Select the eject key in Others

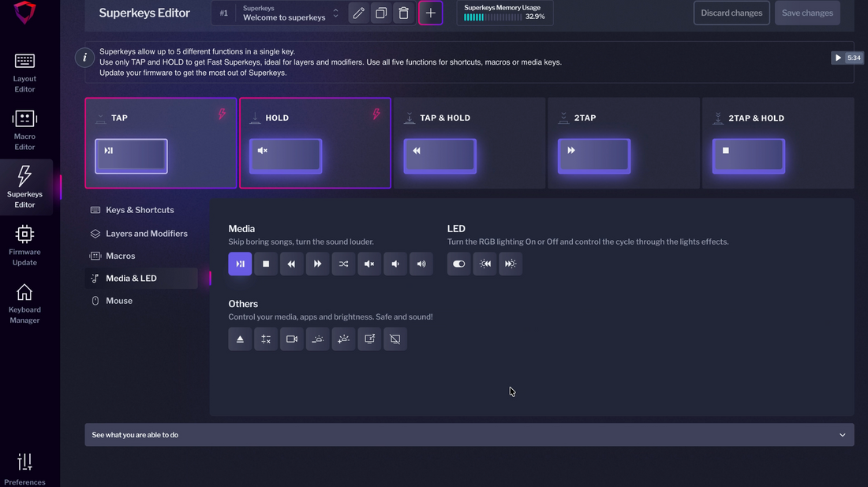[240, 339]
